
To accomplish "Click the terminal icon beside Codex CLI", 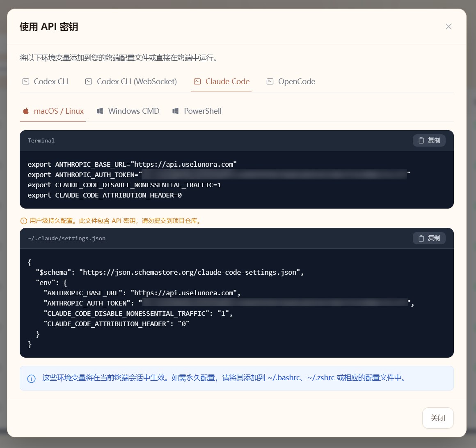I will click(26, 81).
